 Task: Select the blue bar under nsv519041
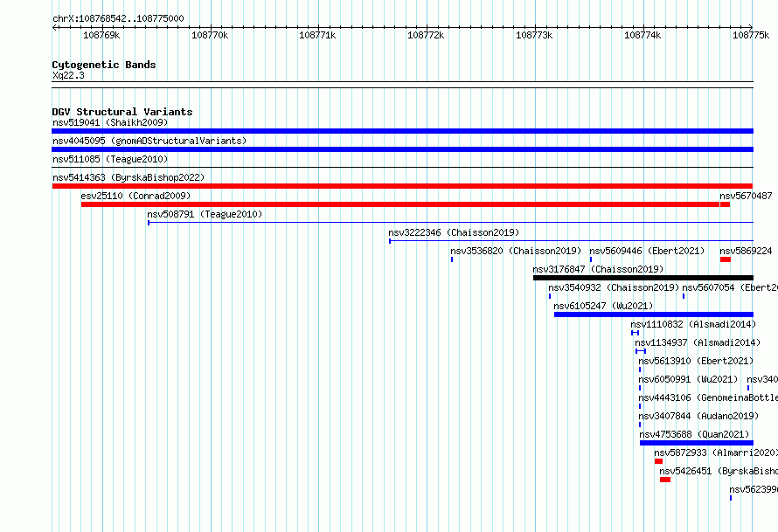tap(402, 131)
